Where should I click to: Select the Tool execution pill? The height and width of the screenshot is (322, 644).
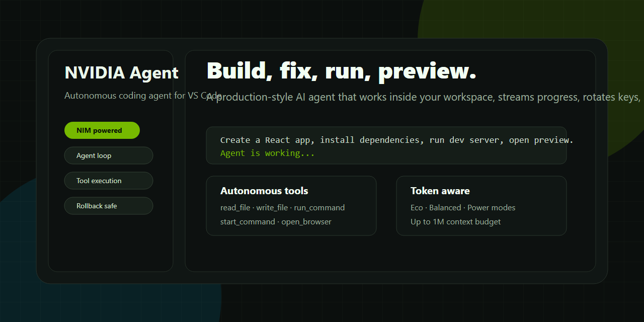pyautogui.click(x=109, y=181)
